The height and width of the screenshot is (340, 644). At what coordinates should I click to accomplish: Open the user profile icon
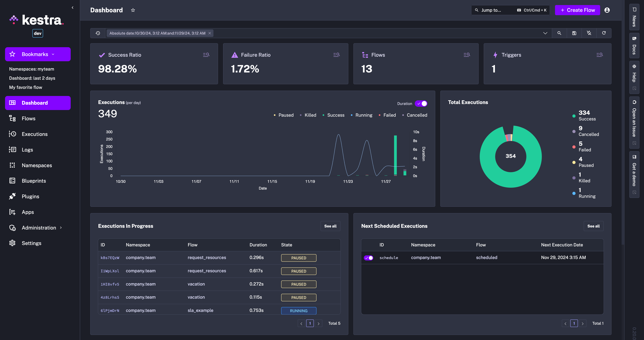pos(607,10)
